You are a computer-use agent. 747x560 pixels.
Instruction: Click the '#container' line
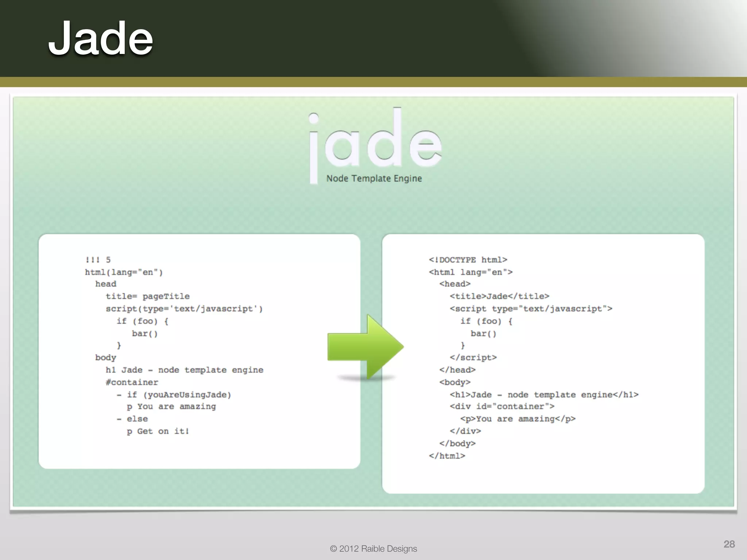pyautogui.click(x=132, y=382)
